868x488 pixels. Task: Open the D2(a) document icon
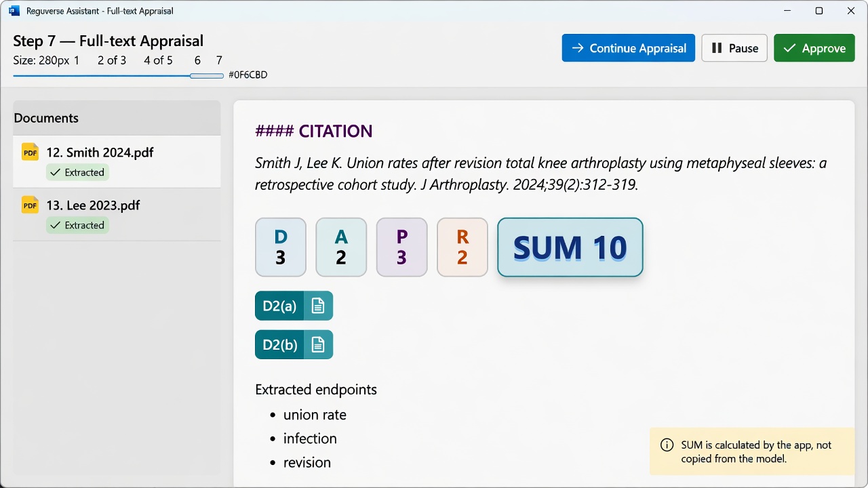(318, 306)
